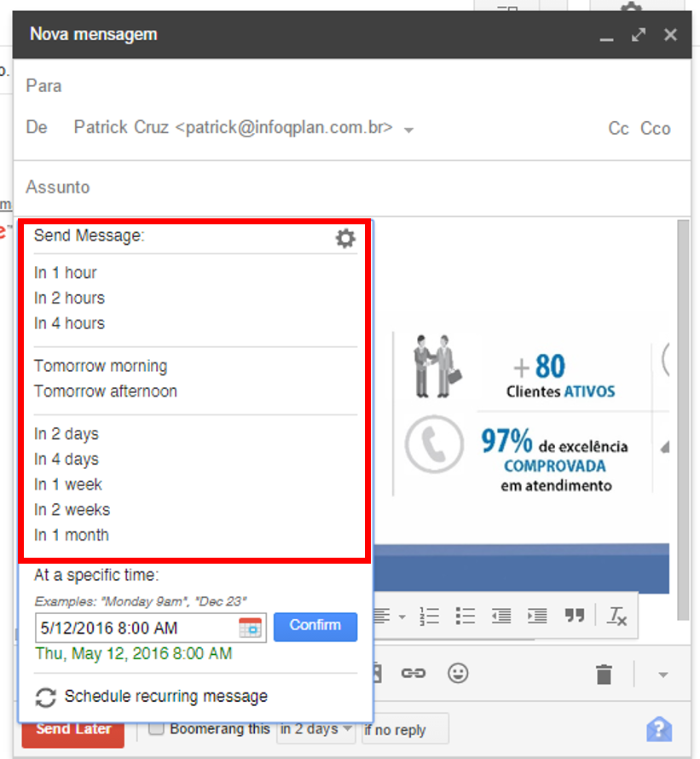Image resolution: width=700 pixels, height=759 pixels.
Task: Choose 'In 2 days' in send menu
Action: (x=67, y=434)
